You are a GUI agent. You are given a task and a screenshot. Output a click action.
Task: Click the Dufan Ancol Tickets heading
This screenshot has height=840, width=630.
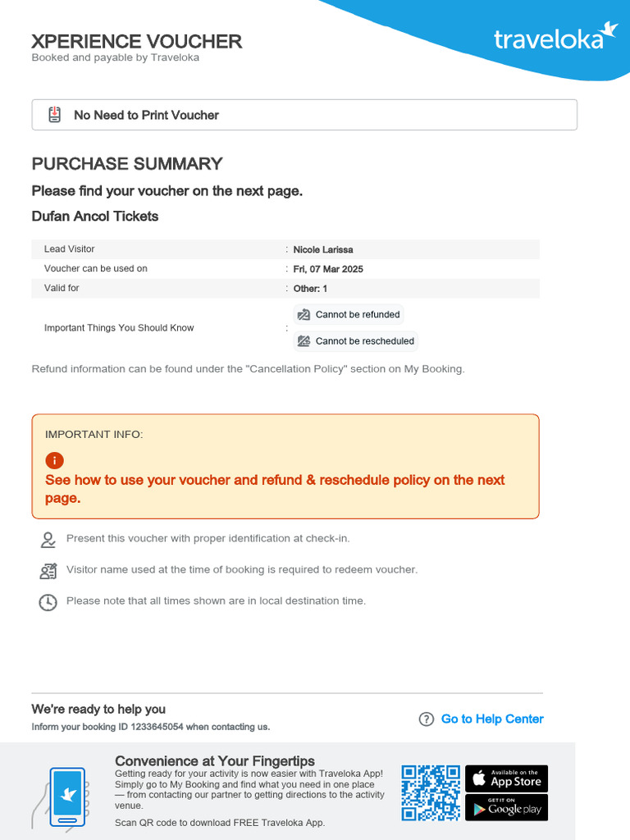point(95,217)
